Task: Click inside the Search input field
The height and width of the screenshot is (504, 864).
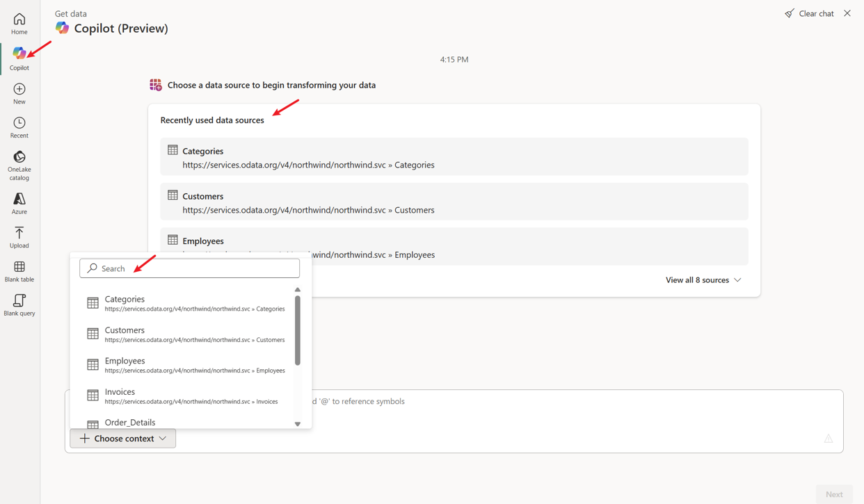Action: coord(189,268)
